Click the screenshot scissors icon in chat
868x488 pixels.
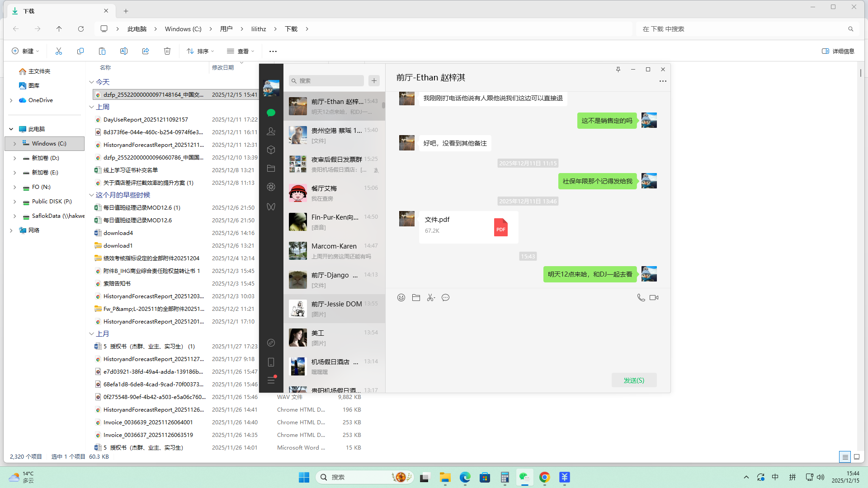[431, 298]
